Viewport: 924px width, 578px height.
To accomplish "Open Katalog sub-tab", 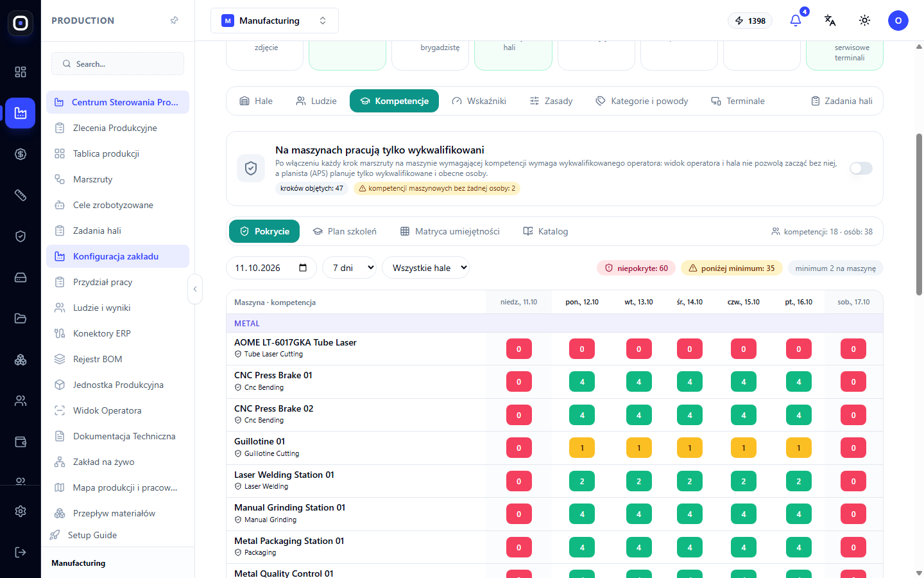I will [545, 231].
